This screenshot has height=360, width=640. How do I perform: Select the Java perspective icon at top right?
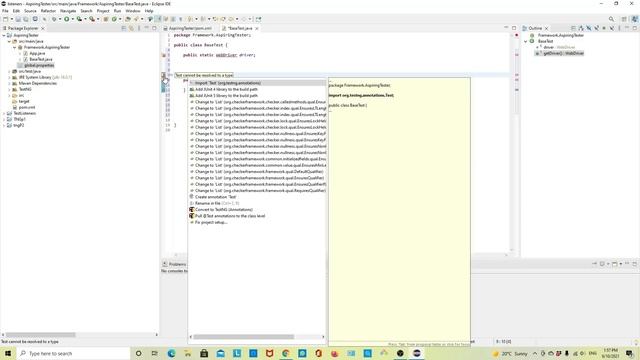pyautogui.click(x=635, y=19)
